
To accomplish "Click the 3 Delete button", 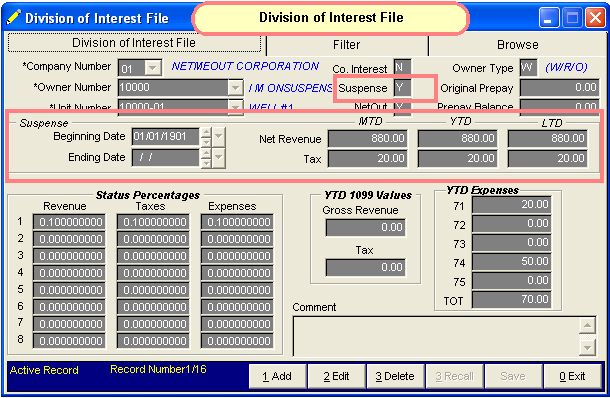I will [395, 376].
